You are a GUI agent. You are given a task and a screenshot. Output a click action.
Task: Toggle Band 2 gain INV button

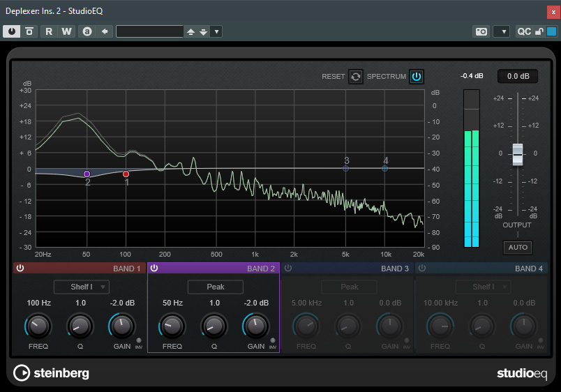(x=273, y=340)
